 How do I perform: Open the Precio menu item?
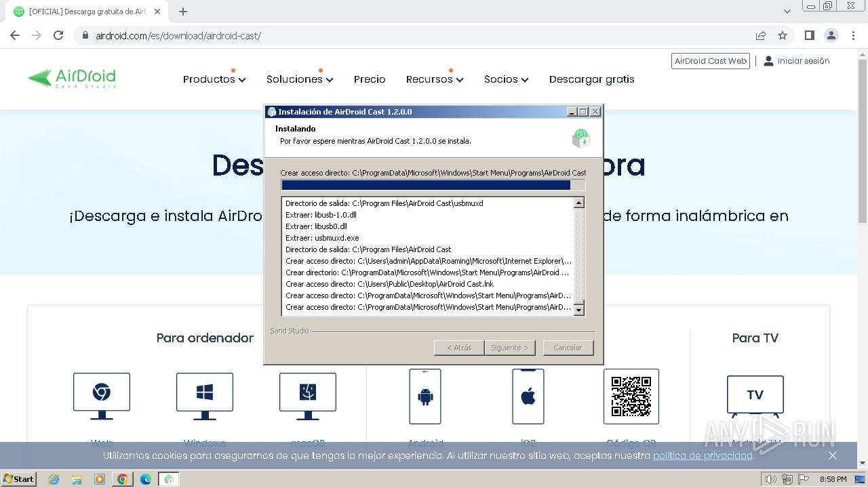[x=370, y=79]
